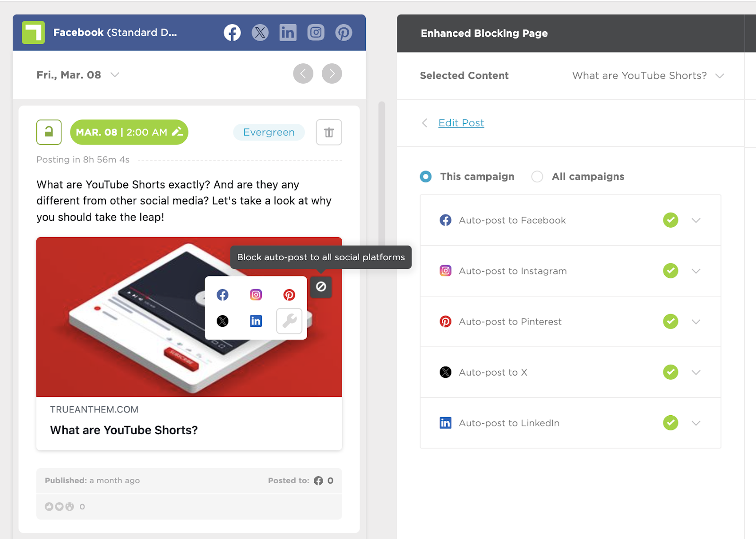Click the Facebook icon beside Auto-post to Facebook
Viewport: 756px width, 539px height.
tap(446, 220)
